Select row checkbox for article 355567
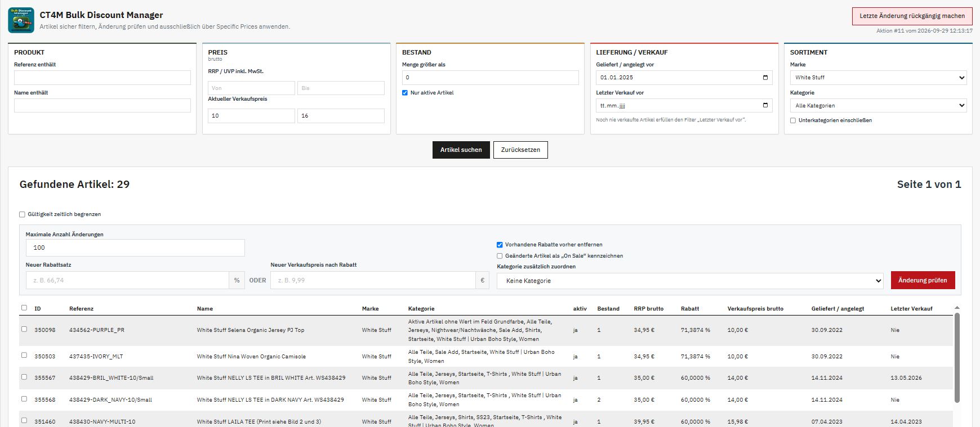The width and height of the screenshot is (980, 427). pyautogui.click(x=24, y=377)
